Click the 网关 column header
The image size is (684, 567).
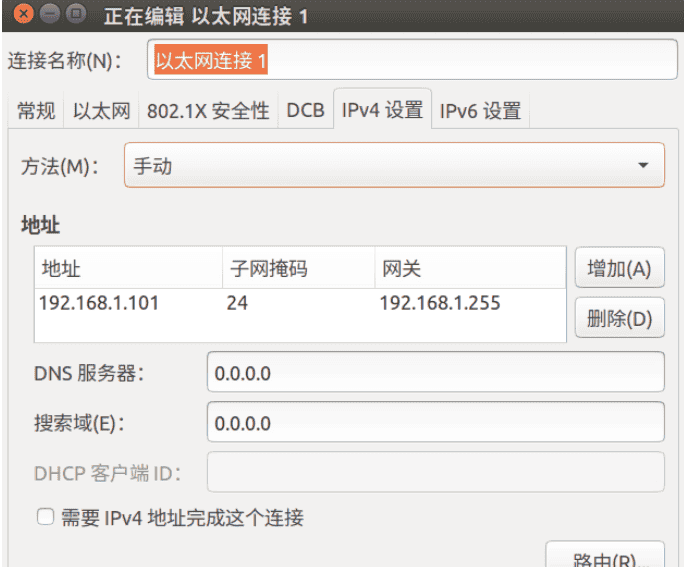tap(470, 268)
